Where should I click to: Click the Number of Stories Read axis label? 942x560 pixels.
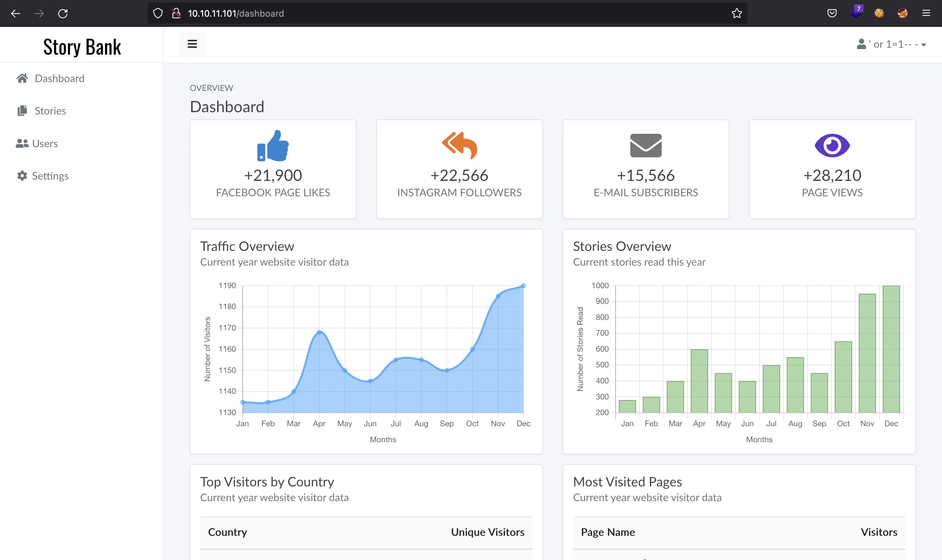point(580,349)
